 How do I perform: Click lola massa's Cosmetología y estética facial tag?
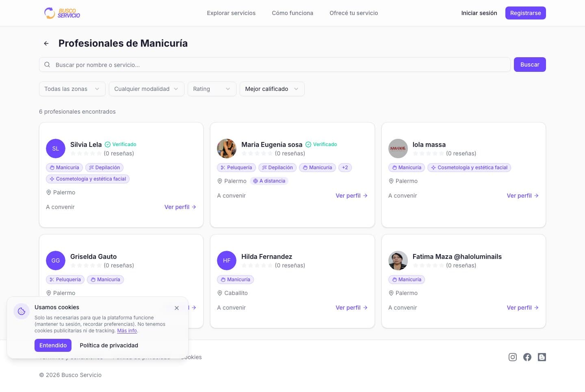pyautogui.click(x=469, y=168)
